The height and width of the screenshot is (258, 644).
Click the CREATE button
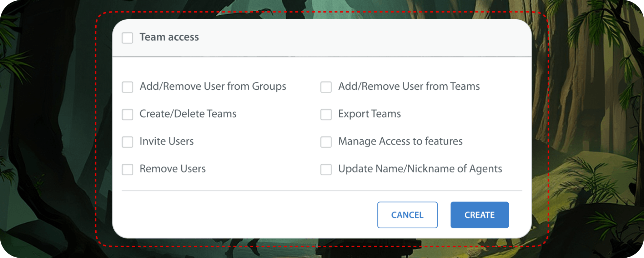click(x=479, y=215)
